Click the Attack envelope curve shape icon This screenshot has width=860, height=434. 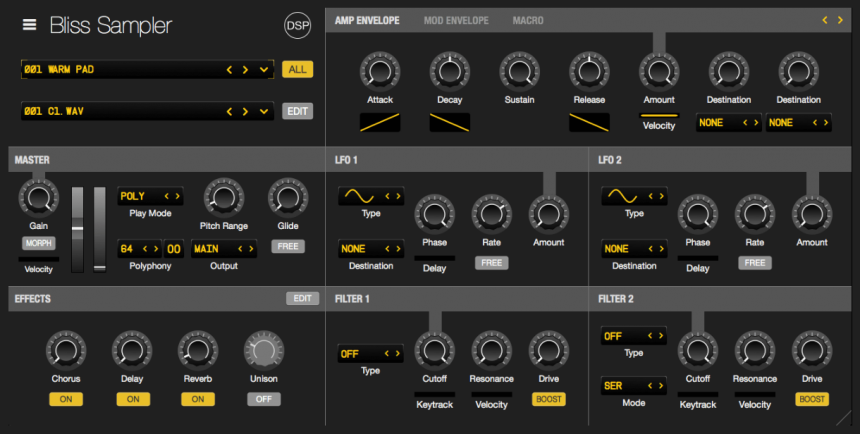point(379,123)
